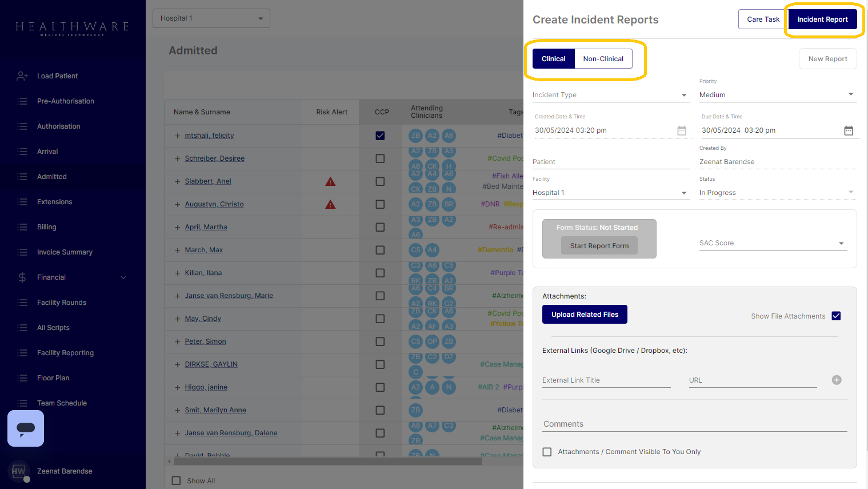
Task: Enable Attachments / Comment Visible To You Only
Action: (x=547, y=452)
